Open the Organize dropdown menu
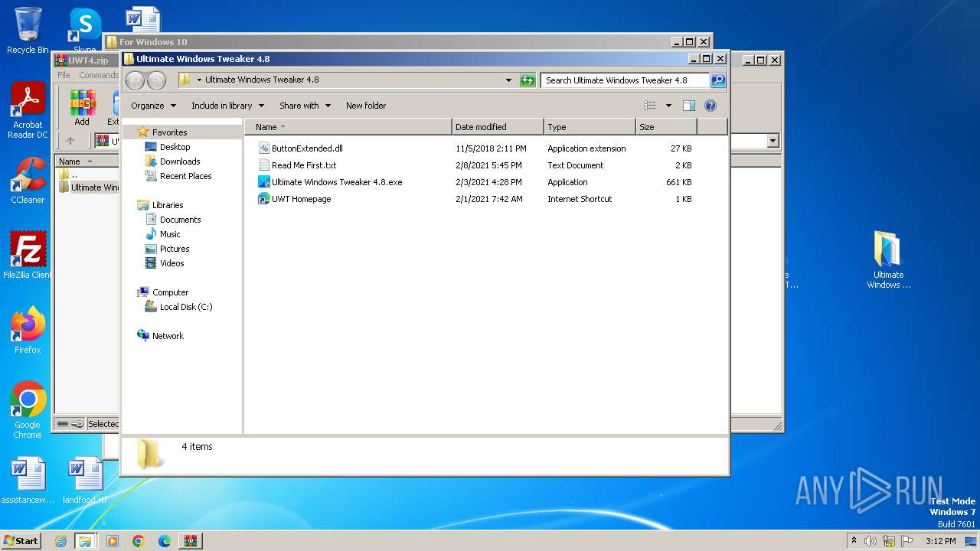 153,106
